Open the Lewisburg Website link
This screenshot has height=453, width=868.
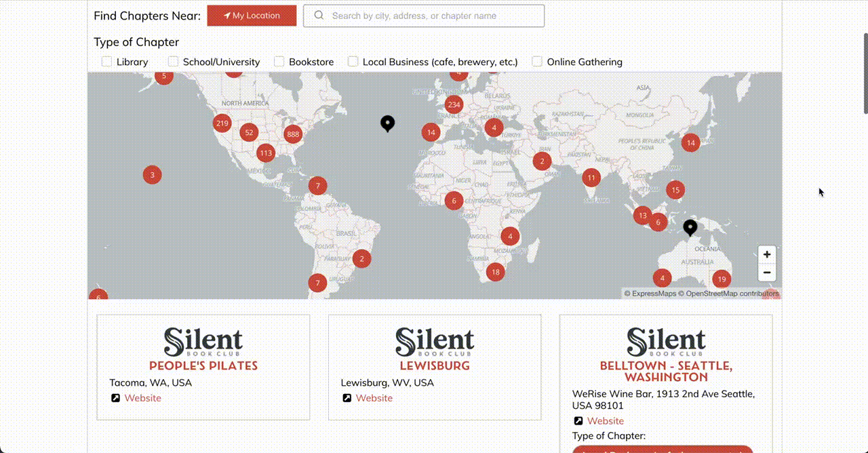point(374,398)
